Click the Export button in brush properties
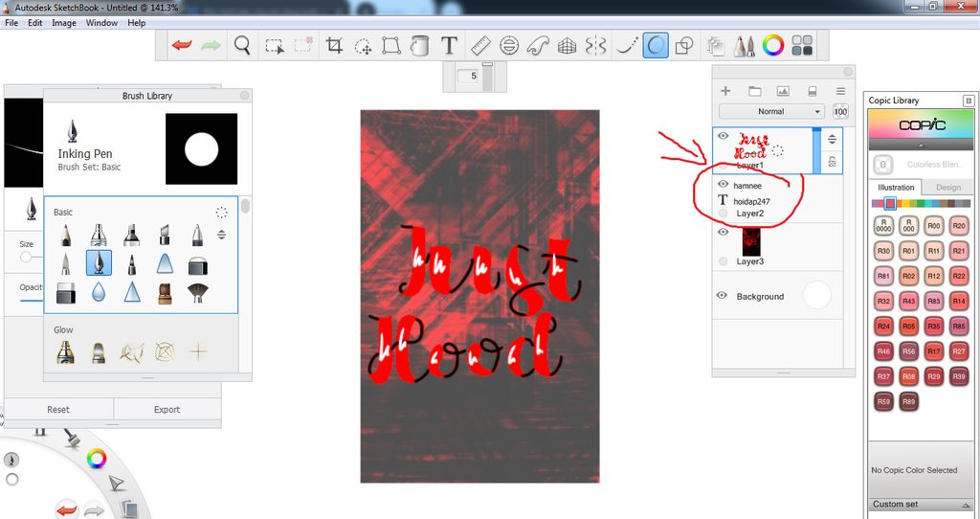The image size is (980, 519). click(x=167, y=410)
